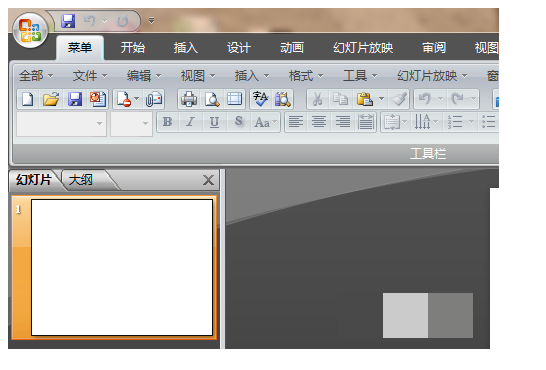This screenshot has width=546, height=370.
Task: Click Redo in the quick access toolbar
Action: 122,21
